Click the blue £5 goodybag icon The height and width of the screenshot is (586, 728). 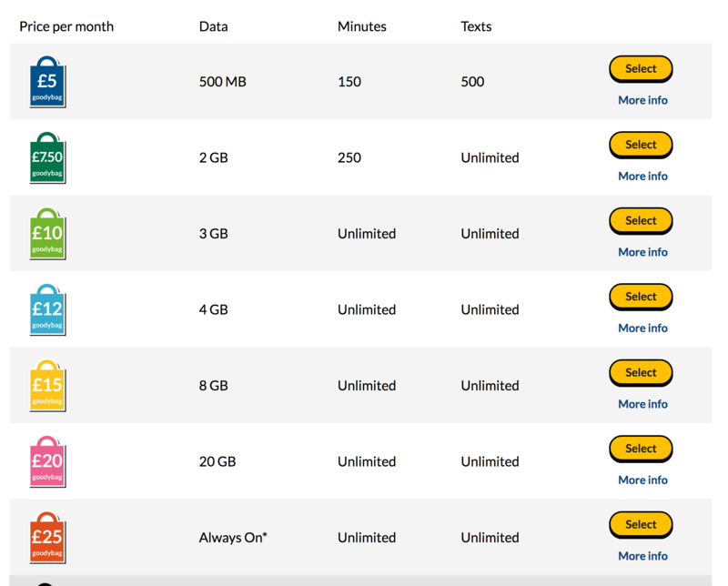click(47, 82)
